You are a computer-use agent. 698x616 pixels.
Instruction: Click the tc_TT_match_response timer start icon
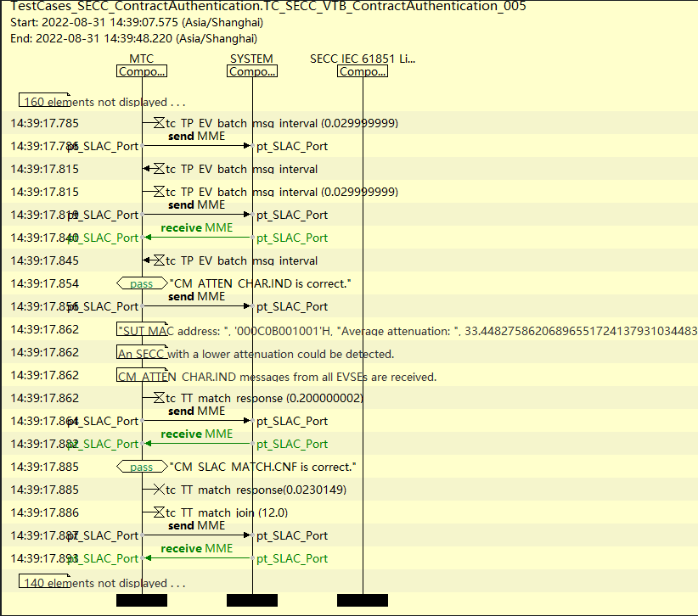(159, 398)
